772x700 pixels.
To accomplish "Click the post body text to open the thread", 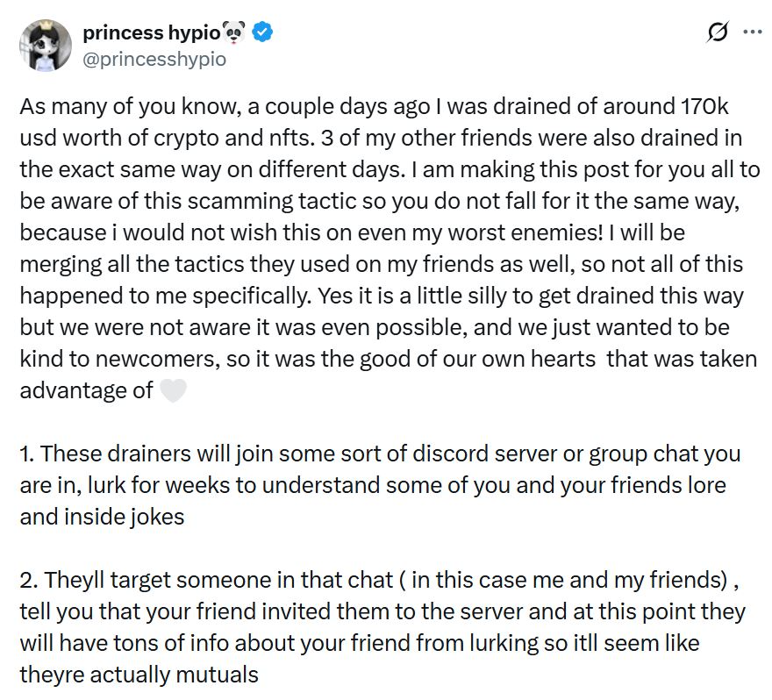I will click(386, 263).
